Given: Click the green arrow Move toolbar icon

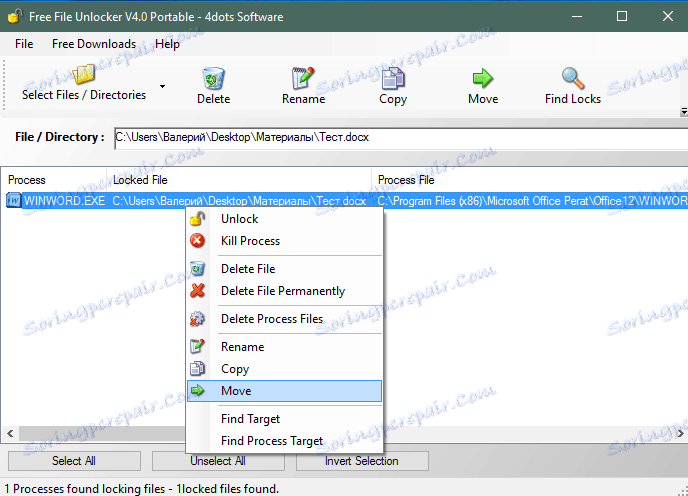Looking at the screenshot, I should click(x=483, y=78).
